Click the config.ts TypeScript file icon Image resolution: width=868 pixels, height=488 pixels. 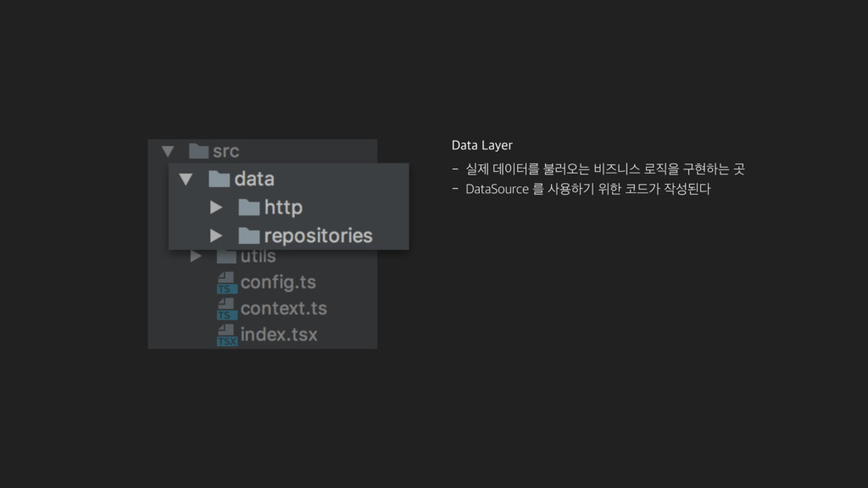[x=226, y=283]
